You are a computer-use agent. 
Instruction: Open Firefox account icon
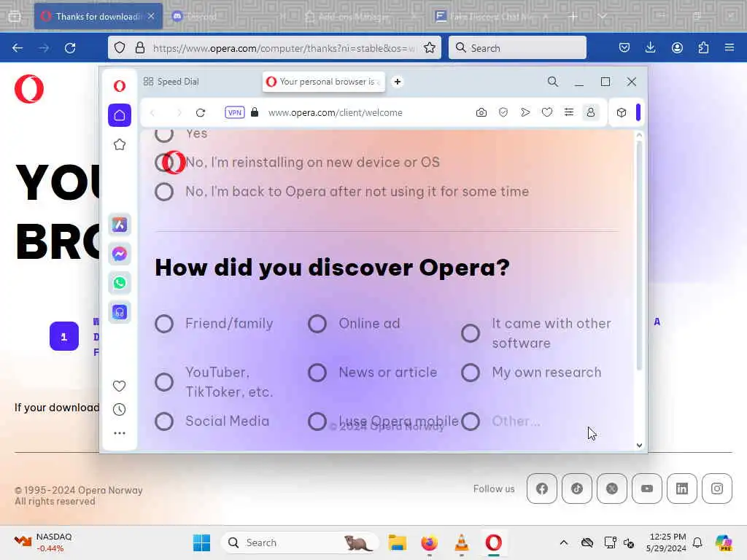(677, 48)
